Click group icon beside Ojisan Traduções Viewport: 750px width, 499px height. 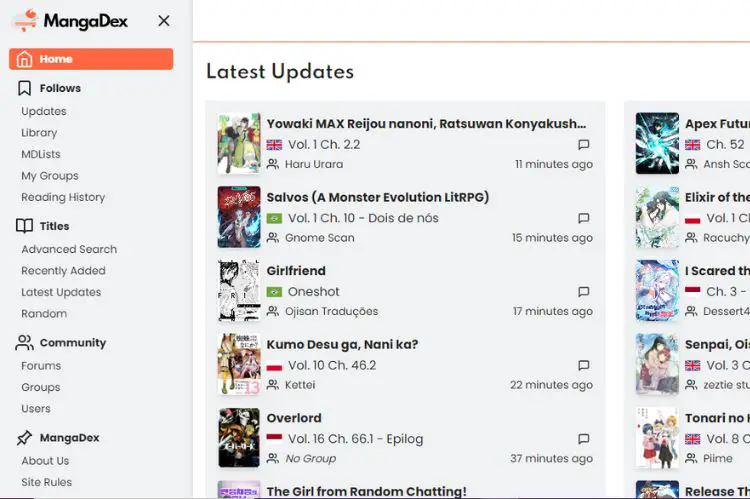click(273, 311)
